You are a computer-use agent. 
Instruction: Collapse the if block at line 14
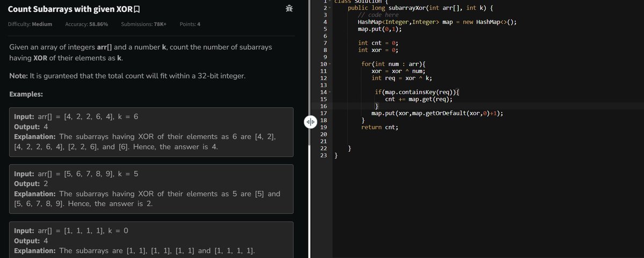click(331, 92)
